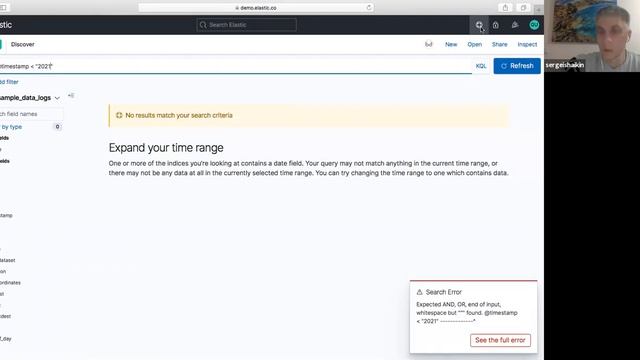640x360 pixels.
Task: Click the Expand your time range heading
Action: pos(166,148)
